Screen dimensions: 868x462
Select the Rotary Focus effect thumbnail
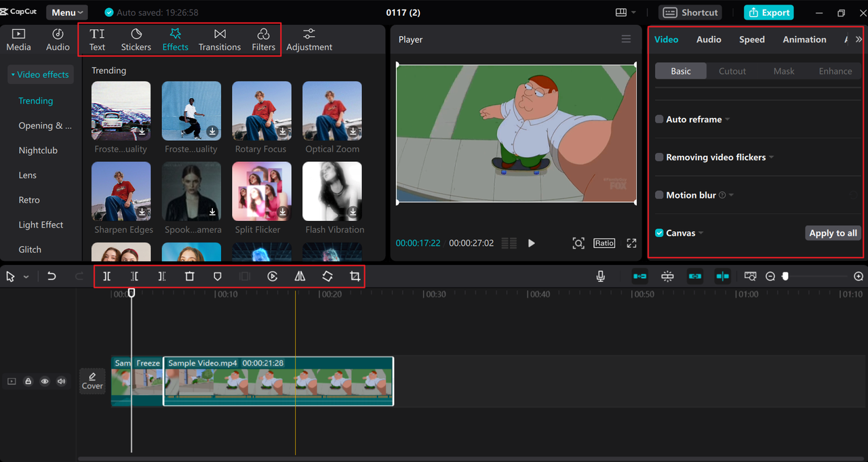pos(262,111)
